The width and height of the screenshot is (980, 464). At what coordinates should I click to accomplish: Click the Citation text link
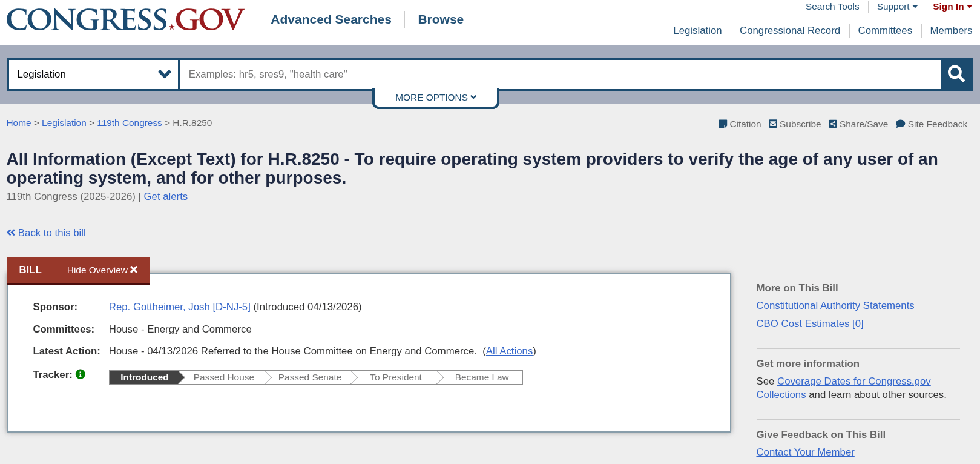click(745, 124)
